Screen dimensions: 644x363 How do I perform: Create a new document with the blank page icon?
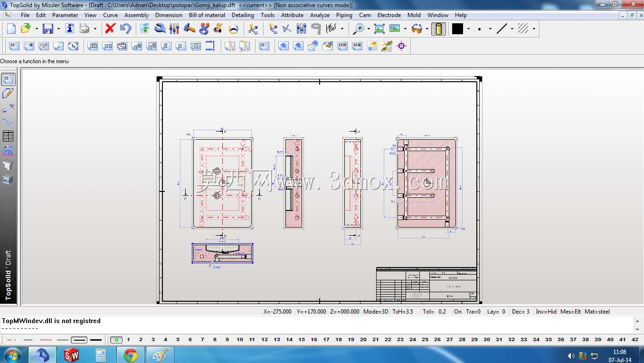pyautogui.click(x=11, y=29)
